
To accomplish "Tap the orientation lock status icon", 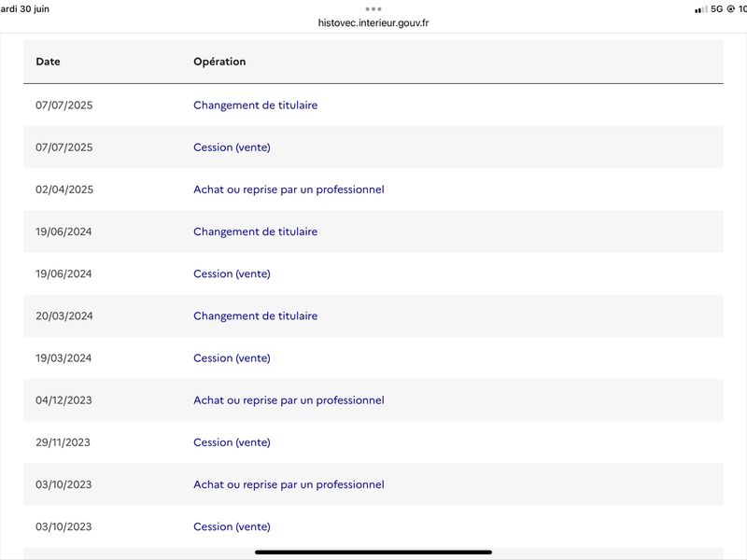I will (730, 9).
